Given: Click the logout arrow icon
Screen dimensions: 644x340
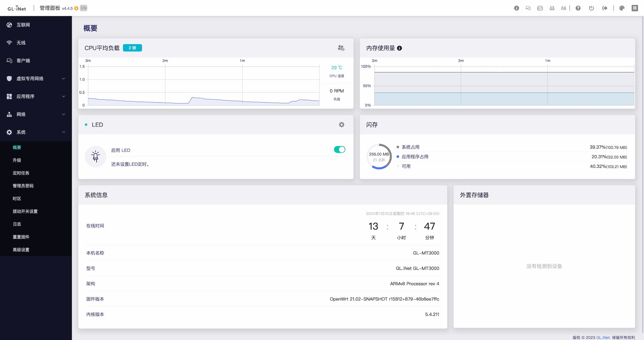Looking at the screenshot, I should 605,8.
